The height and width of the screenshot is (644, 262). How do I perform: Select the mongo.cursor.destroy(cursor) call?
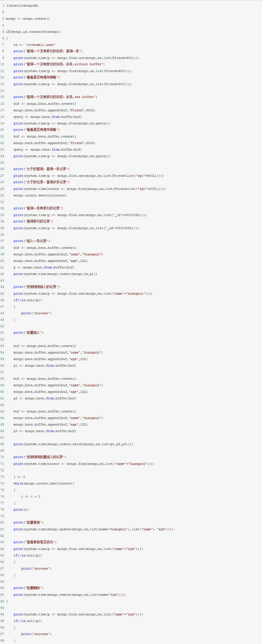[x=40, y=195]
